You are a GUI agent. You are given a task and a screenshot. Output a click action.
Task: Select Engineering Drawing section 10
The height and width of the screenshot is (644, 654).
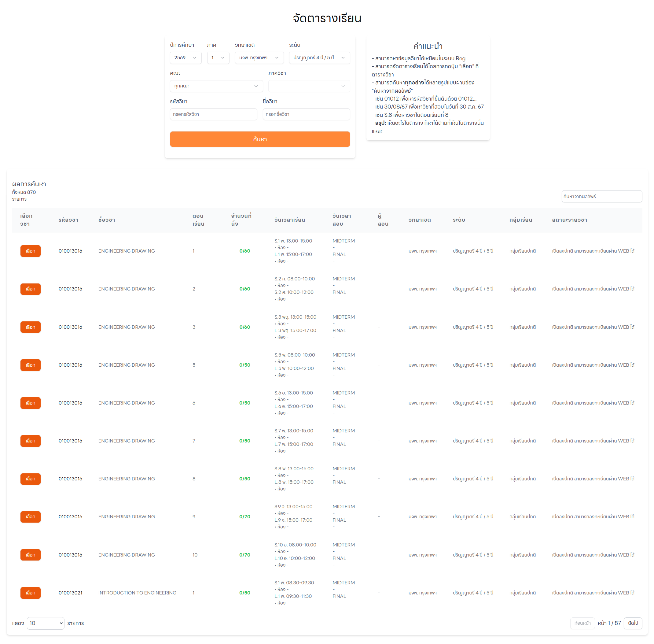[x=31, y=555]
